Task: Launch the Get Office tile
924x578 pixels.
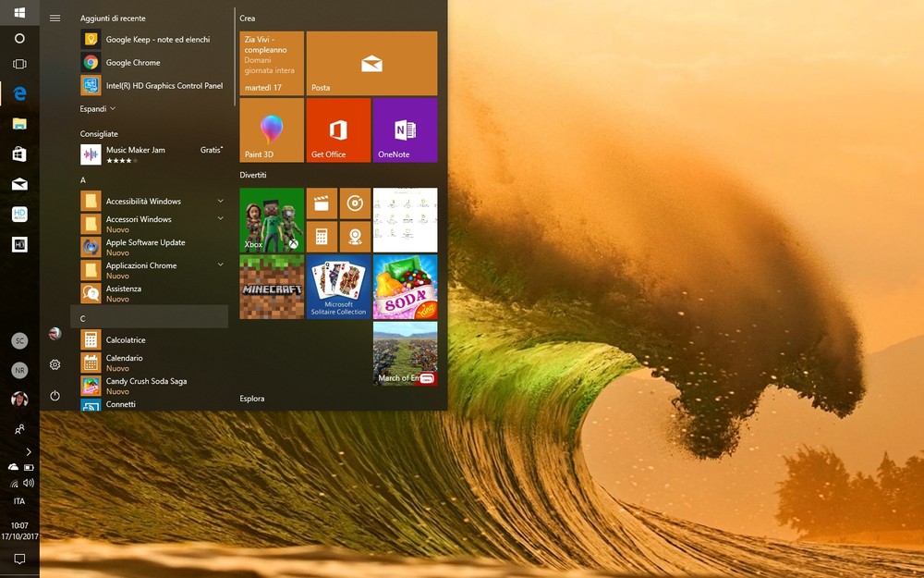Action: tap(338, 130)
